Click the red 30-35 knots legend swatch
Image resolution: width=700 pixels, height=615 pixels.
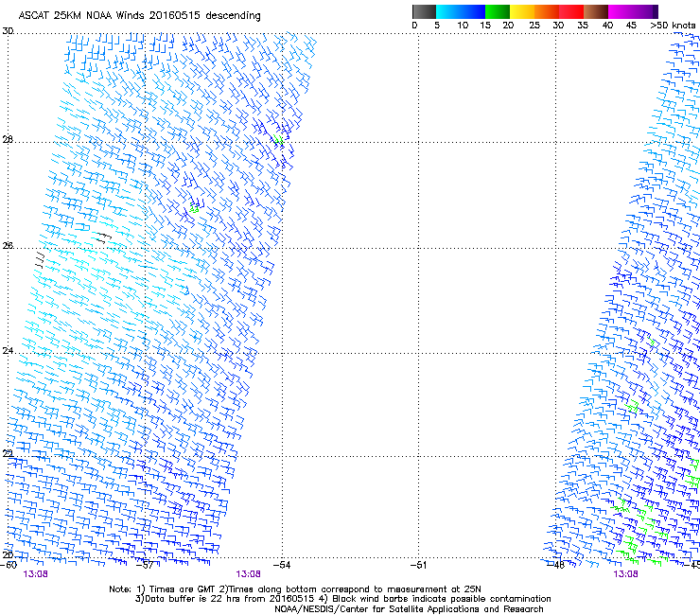pos(571,11)
